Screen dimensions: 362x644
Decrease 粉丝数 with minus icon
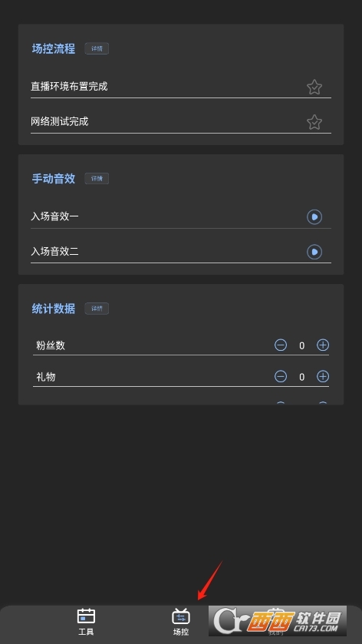(281, 345)
